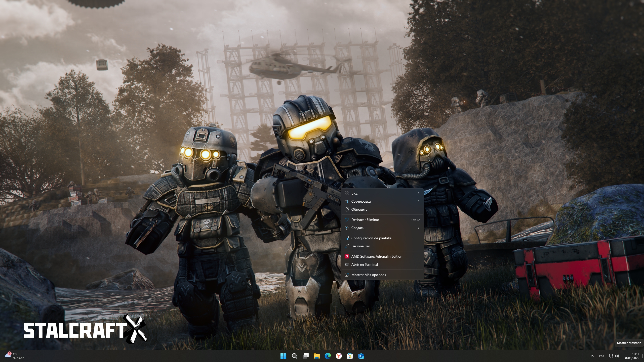
Task: Click the grid icon beside Вид
Action: click(x=346, y=193)
